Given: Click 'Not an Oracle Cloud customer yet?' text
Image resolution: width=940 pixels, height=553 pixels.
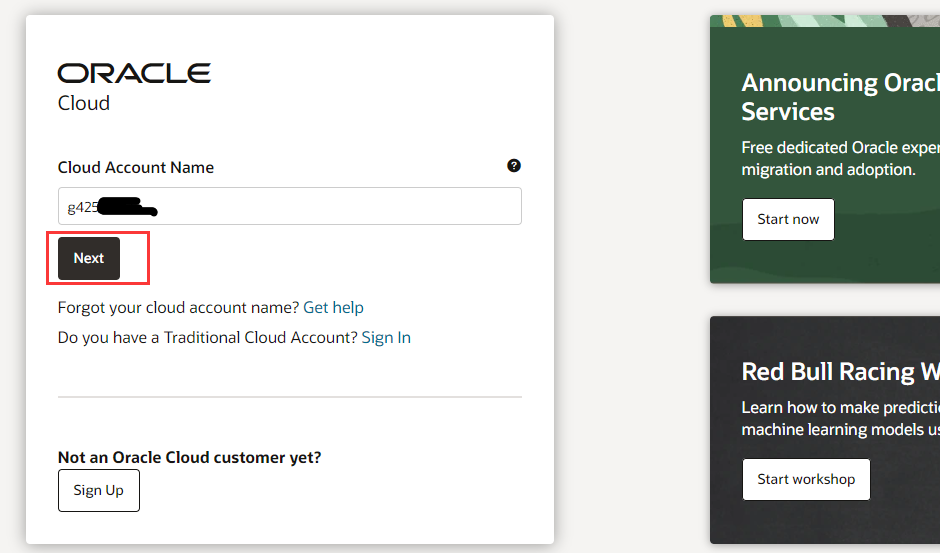Looking at the screenshot, I should [x=189, y=458].
